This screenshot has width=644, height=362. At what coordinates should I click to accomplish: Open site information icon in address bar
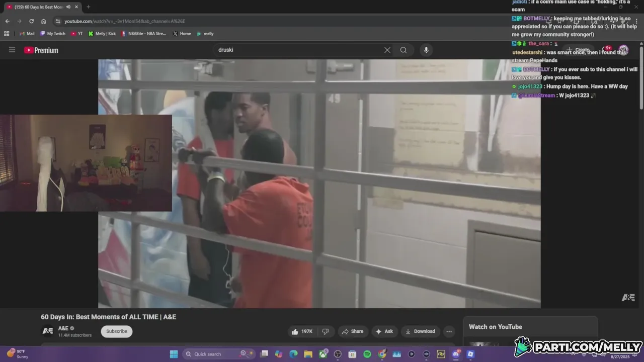[58, 21]
